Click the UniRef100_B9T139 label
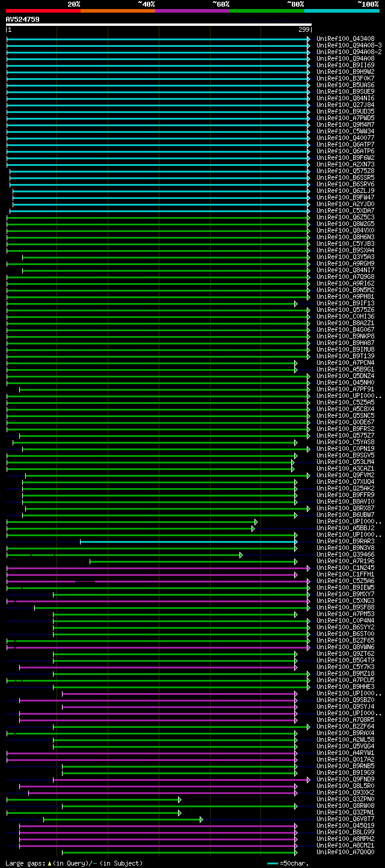The width and height of the screenshot is (385, 868). point(345,356)
